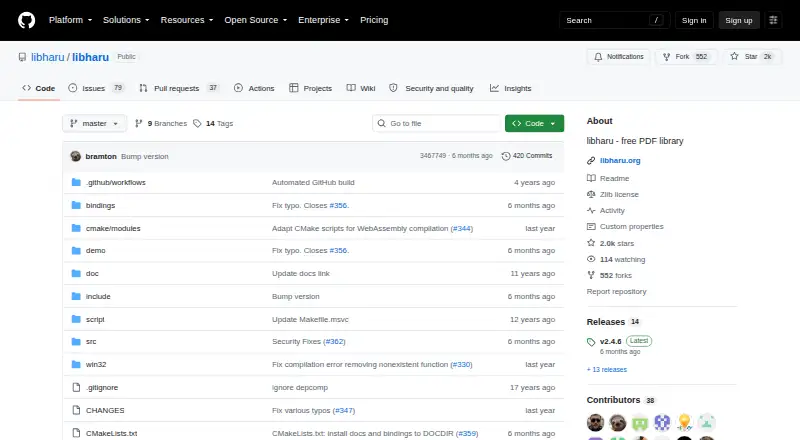800x440 pixels.
Task: Click the eye icon next to 114 watching
Action: pyautogui.click(x=591, y=259)
